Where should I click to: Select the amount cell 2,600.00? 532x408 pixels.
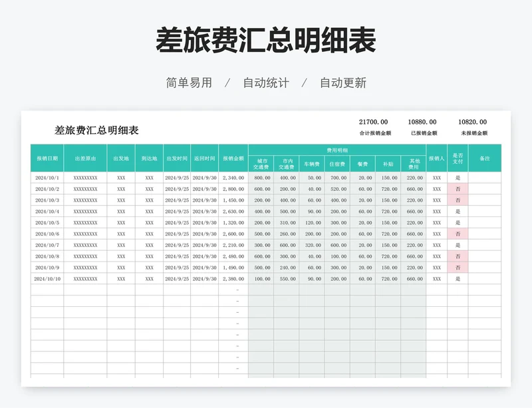233,234
